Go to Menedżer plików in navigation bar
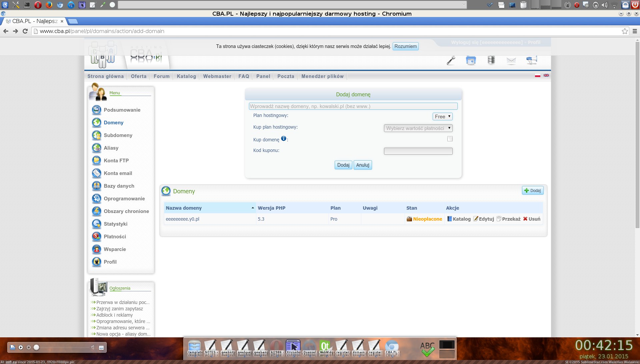Image resolution: width=640 pixels, height=364 pixels. pos(322,76)
